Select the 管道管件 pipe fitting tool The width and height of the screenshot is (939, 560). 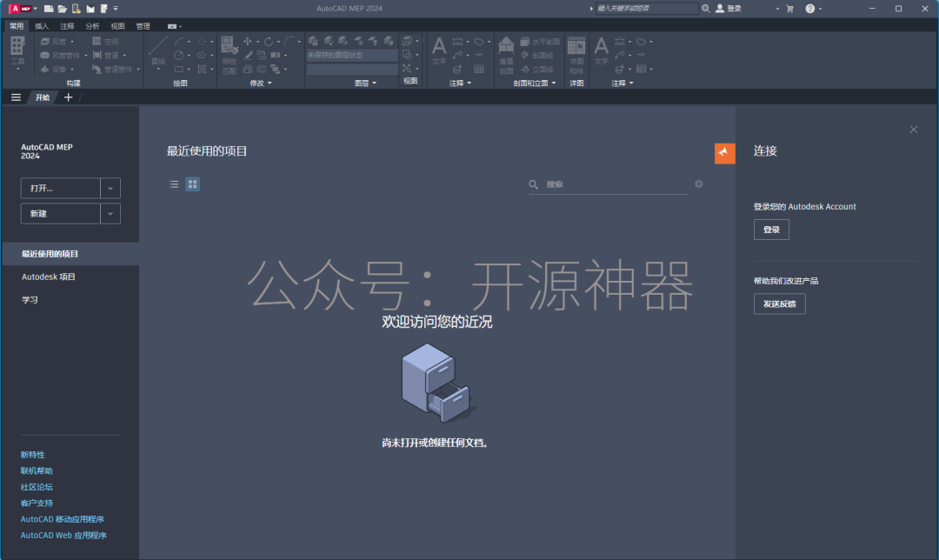point(112,69)
